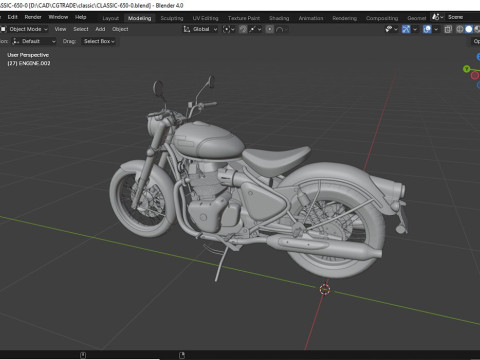
Task: Open the UV Editing workspace tab
Action: pos(206,18)
